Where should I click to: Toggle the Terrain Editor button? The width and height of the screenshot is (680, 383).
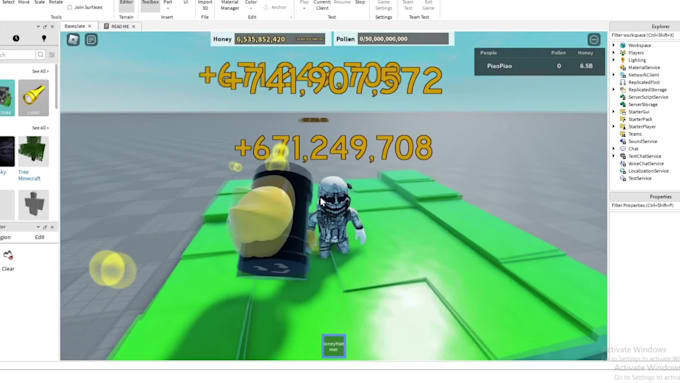[126, 5]
